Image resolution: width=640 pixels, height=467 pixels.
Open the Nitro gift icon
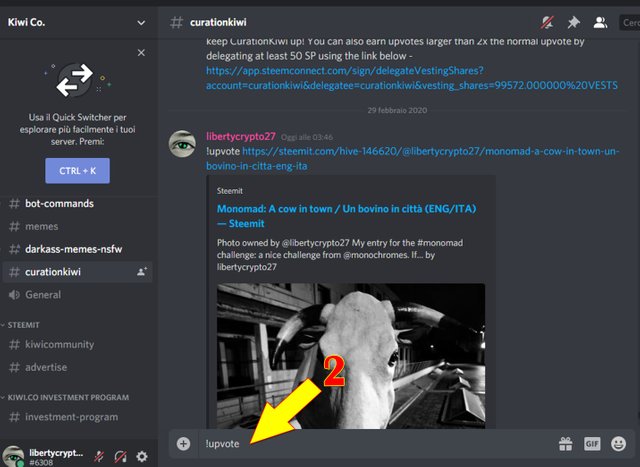[566, 444]
